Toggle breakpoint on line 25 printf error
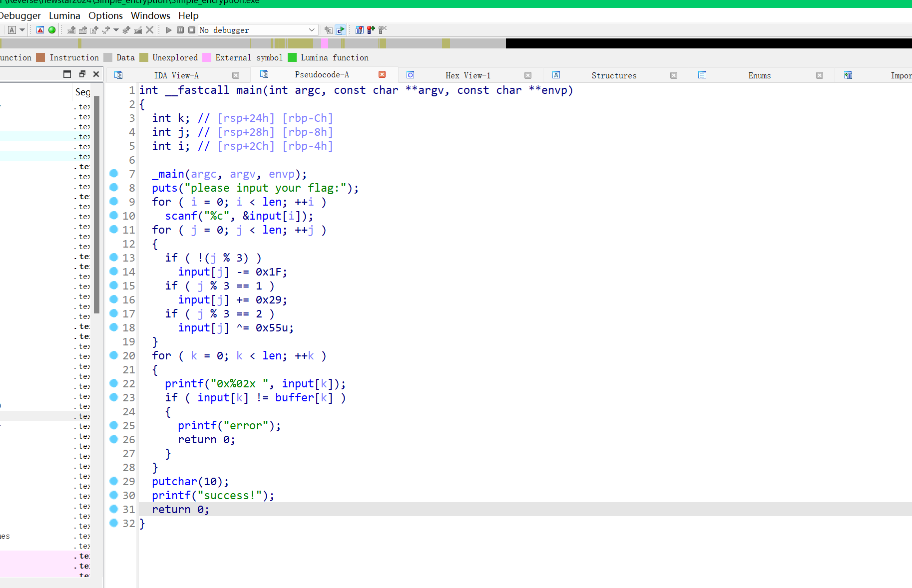 click(114, 425)
